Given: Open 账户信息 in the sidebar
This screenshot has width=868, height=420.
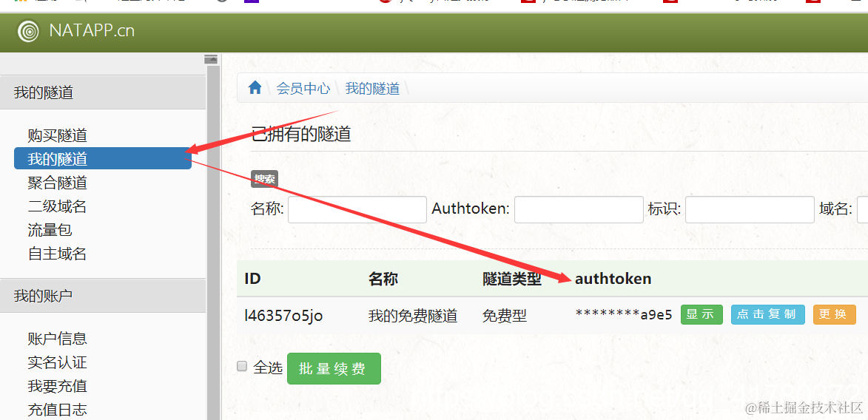Looking at the screenshot, I should [58, 339].
